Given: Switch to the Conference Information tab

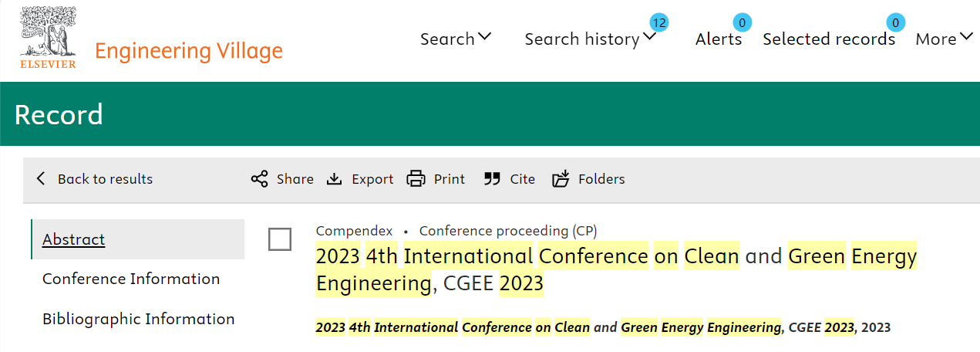Looking at the screenshot, I should (x=131, y=279).
